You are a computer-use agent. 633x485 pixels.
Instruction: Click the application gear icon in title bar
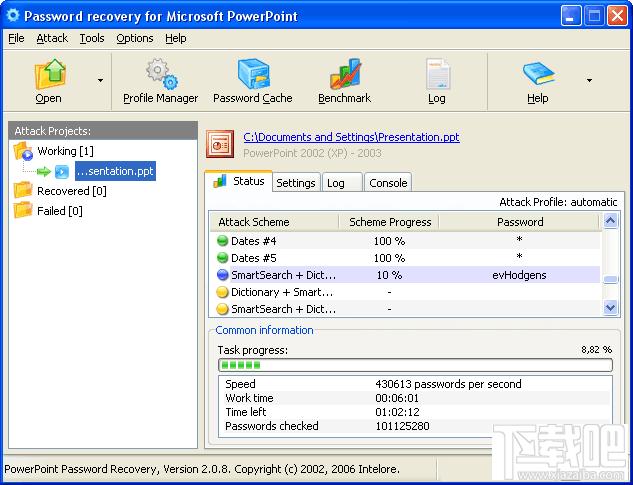pyautogui.click(x=13, y=15)
